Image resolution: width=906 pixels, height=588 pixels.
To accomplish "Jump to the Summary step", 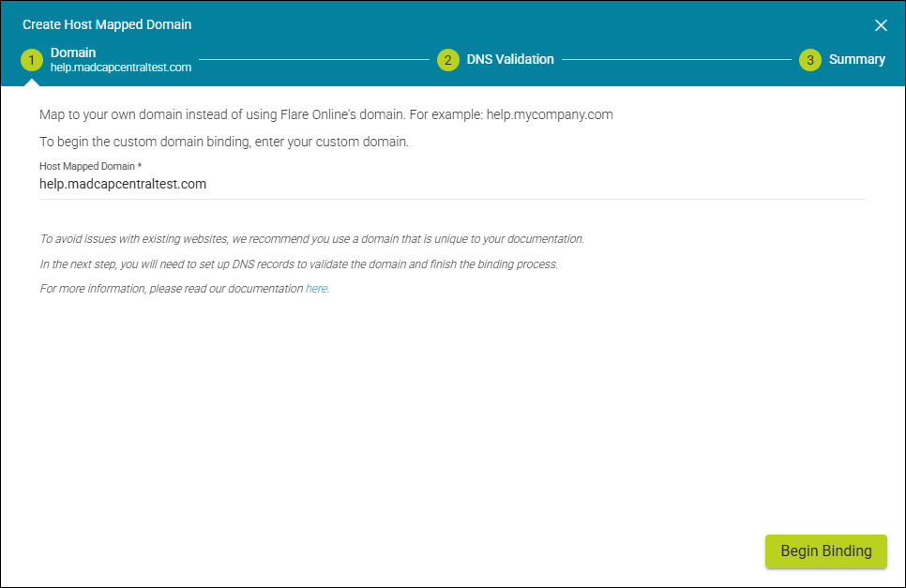I will tap(856, 59).
